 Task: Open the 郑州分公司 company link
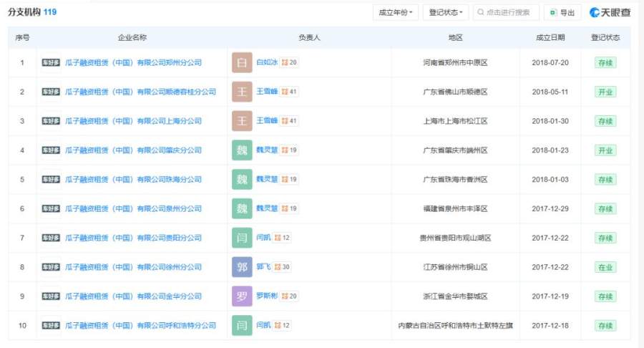(x=134, y=62)
